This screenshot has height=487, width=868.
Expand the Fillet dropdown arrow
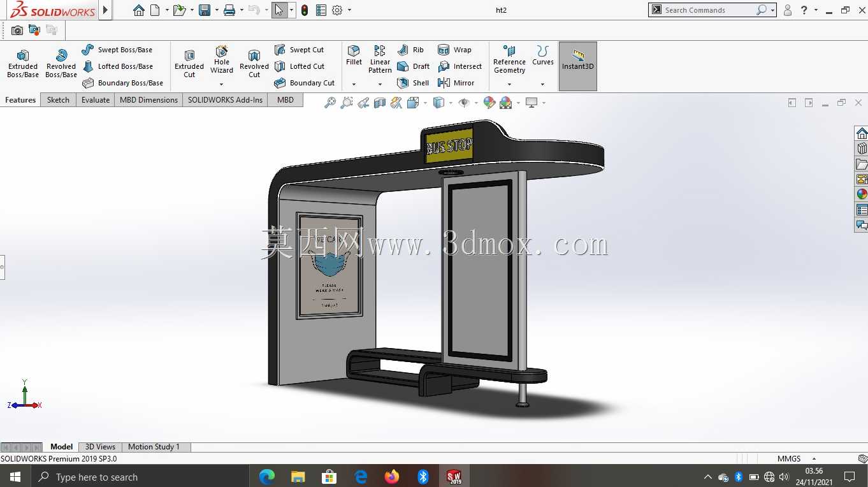tap(354, 84)
